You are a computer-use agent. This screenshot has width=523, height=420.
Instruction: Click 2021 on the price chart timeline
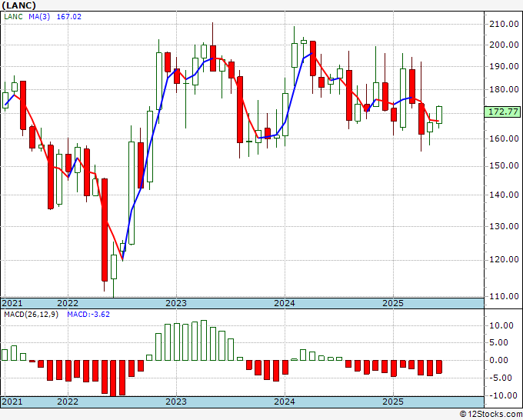(12, 304)
